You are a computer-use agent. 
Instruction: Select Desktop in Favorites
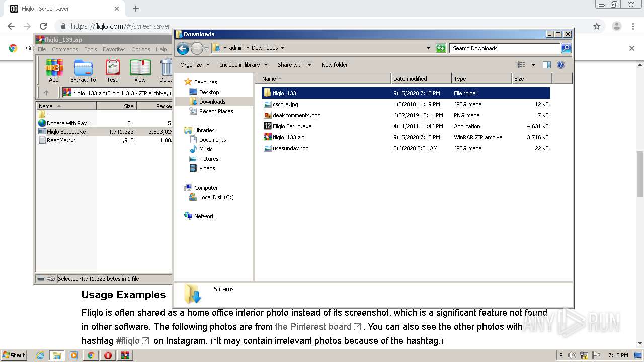coord(209,92)
